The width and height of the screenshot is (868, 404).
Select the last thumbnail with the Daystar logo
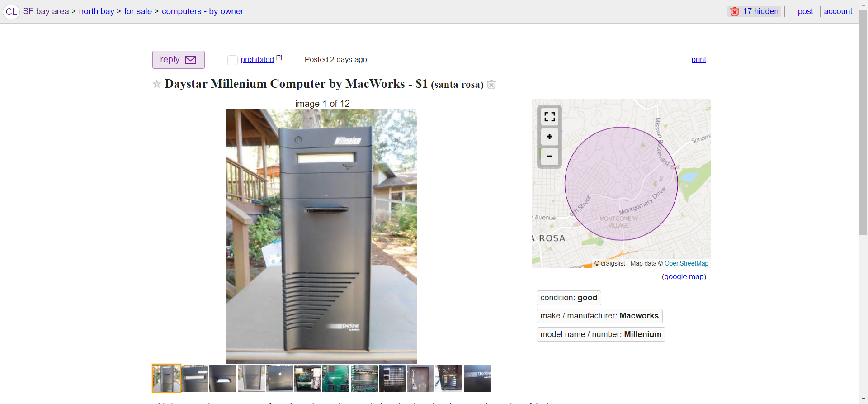point(477,378)
